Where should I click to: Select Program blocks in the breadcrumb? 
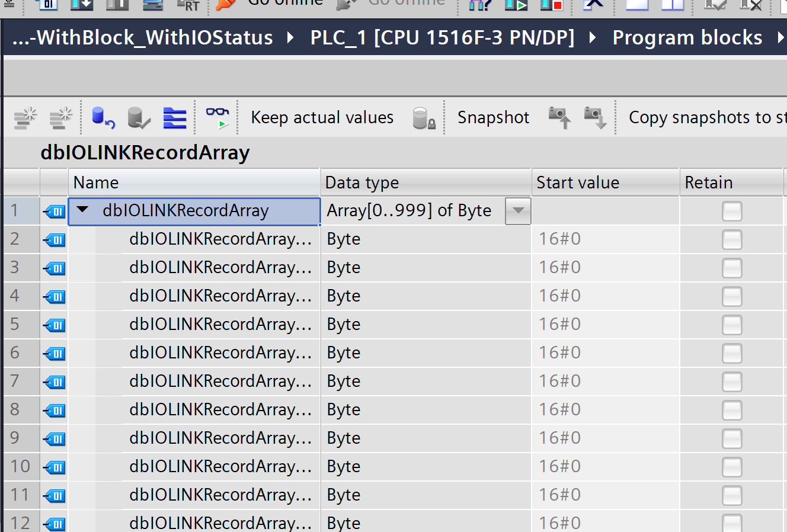pos(687,38)
